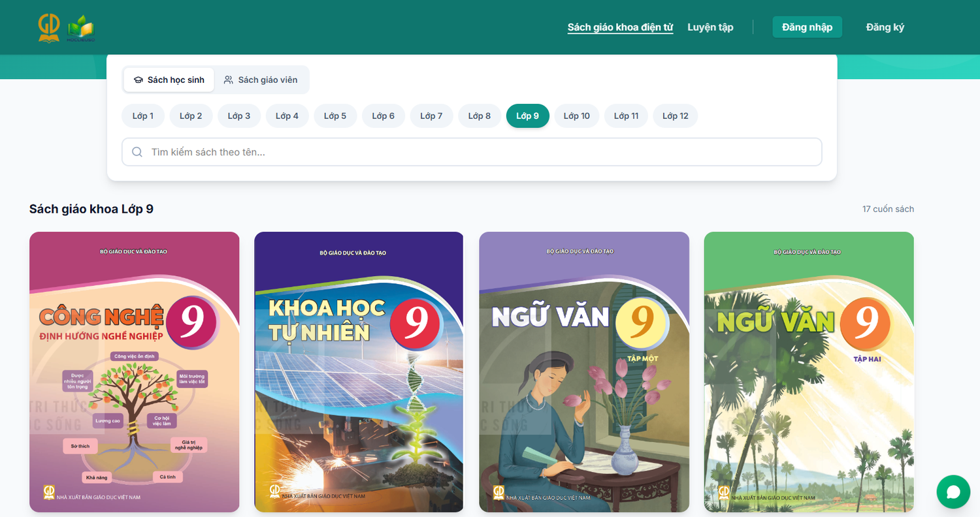980x517 pixels.
Task: Open Ngữ Văn 9 Tập Một book
Action: 584,372
